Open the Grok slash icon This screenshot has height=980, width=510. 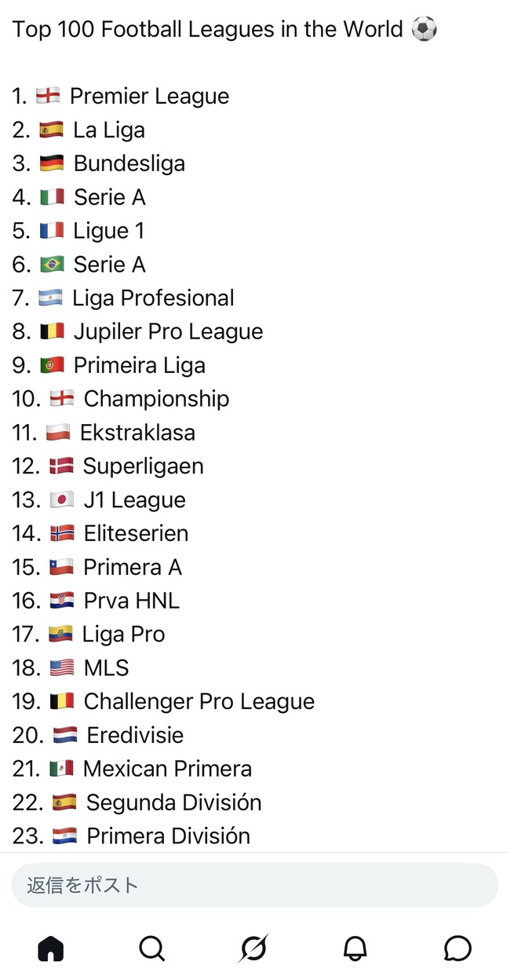(253, 949)
